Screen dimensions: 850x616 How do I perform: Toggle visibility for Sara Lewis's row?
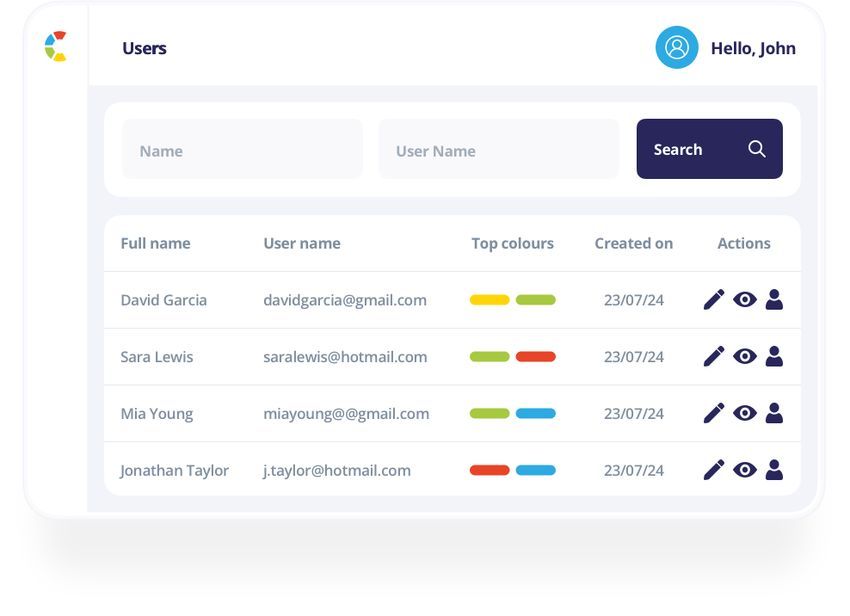coord(743,356)
